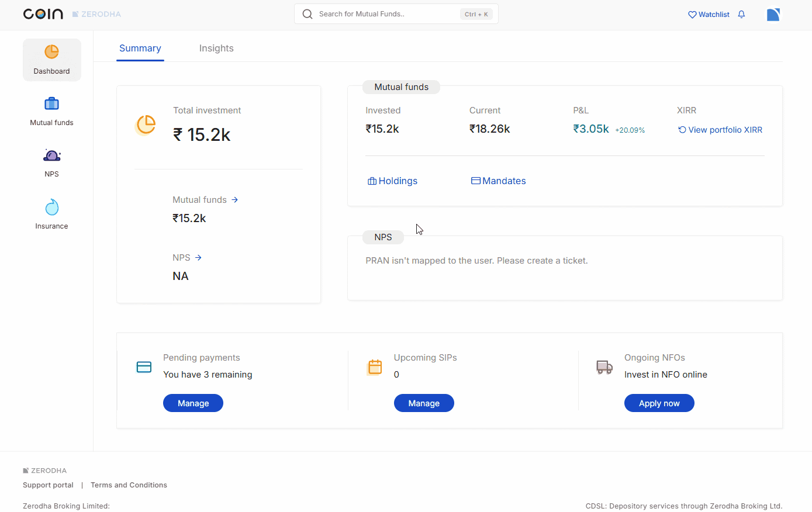Click the Search for Mutual Funds field
Screen dimensions: 812x512
coord(386,14)
